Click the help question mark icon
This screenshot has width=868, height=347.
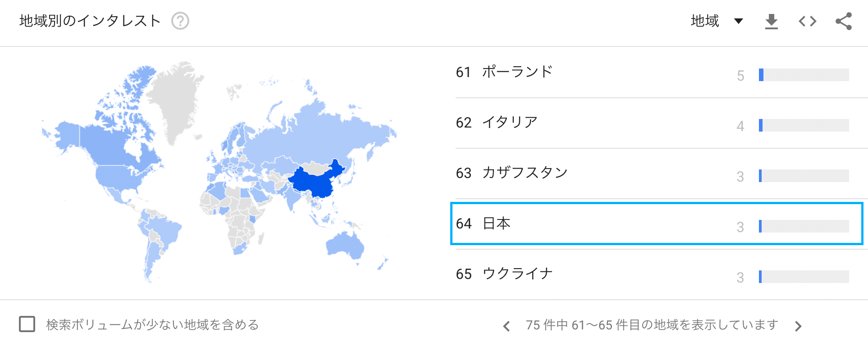pyautogui.click(x=180, y=21)
